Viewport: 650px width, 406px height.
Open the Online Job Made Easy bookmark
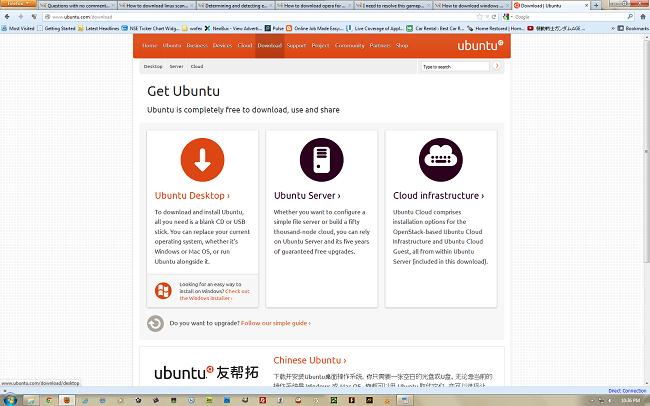pos(315,28)
